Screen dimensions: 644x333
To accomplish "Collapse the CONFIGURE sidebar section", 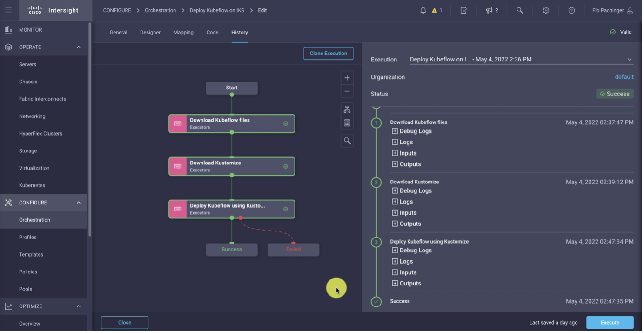I will [x=78, y=203].
